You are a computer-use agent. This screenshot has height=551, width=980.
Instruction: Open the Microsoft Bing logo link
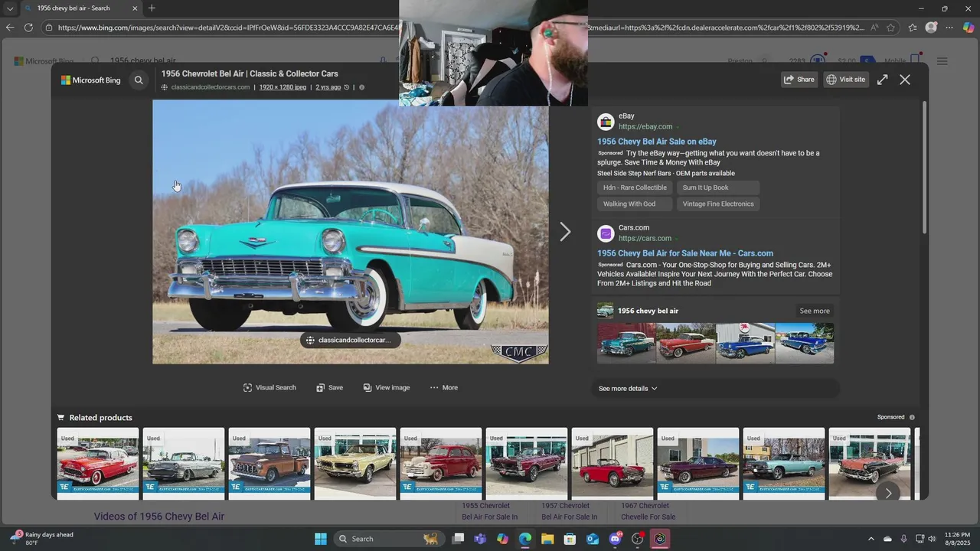tap(91, 80)
